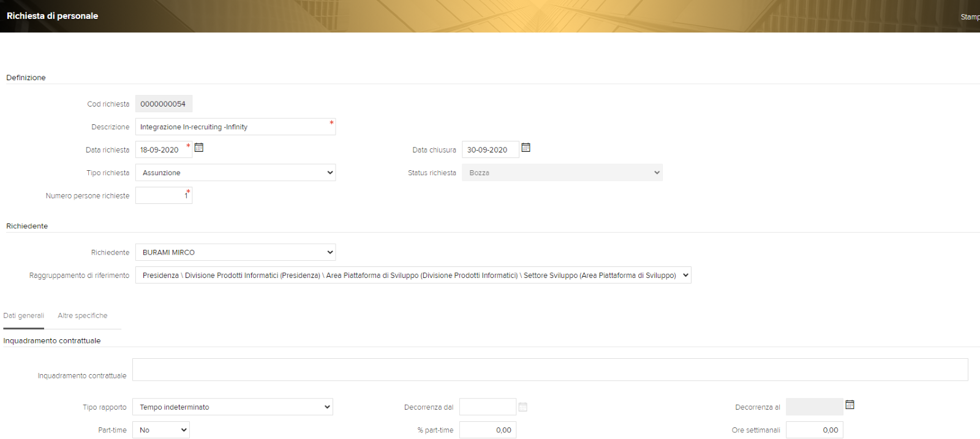
Task: Click the Data richiesta date field
Action: tap(164, 150)
